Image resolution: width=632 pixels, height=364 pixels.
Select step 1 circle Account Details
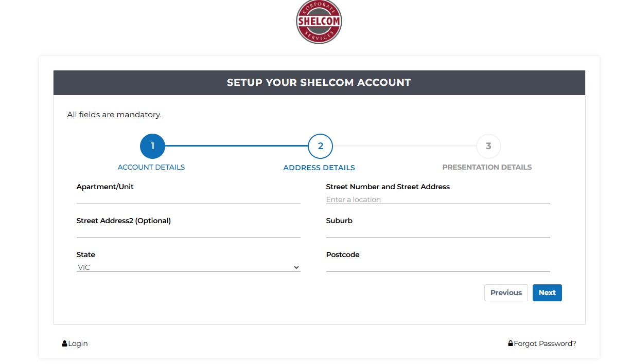point(152,146)
